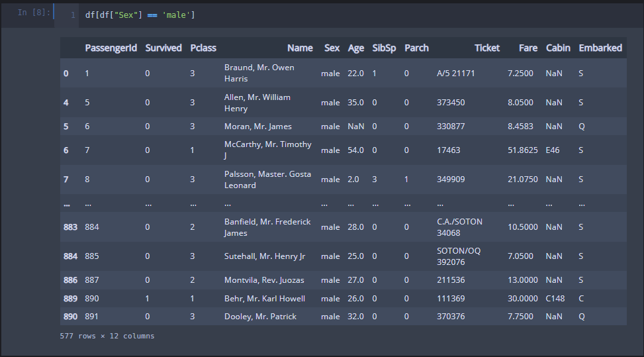Click row index label 889
The height and width of the screenshot is (357, 644).
click(x=70, y=299)
